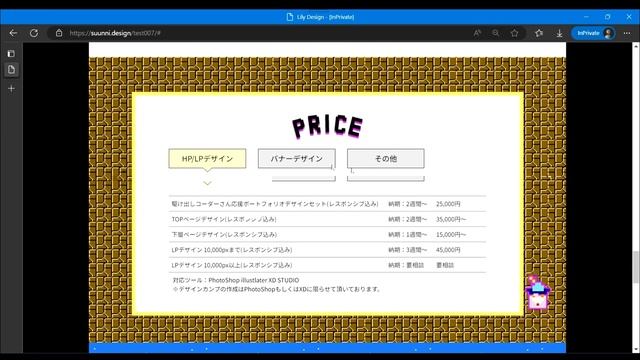The image size is (640, 360).
Task: Minimize the browser window
Action: [x=586, y=17]
